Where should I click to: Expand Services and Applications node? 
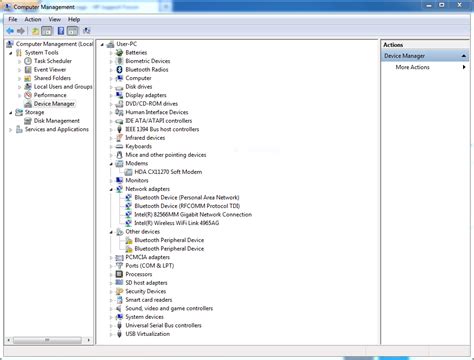click(11, 129)
